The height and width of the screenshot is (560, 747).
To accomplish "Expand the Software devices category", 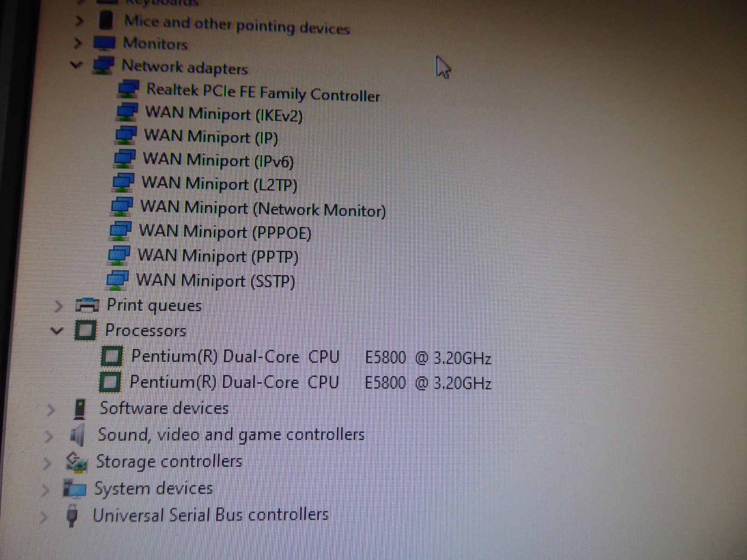I will click(x=50, y=410).
